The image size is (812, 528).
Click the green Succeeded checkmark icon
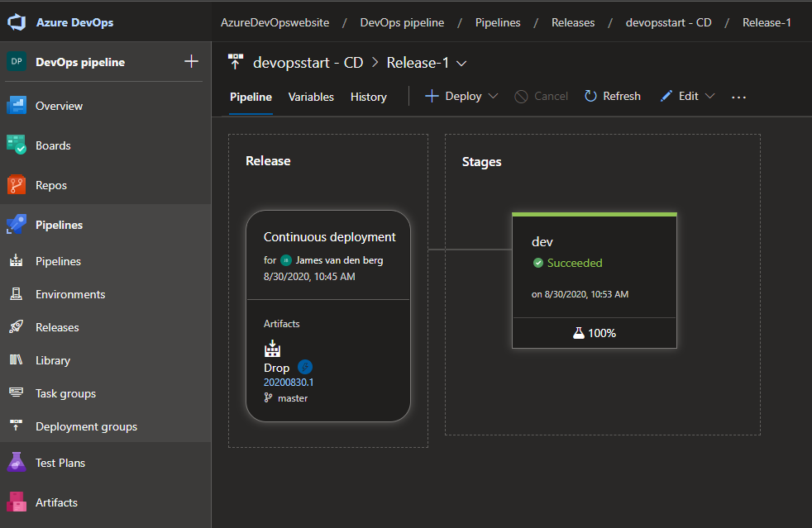click(538, 263)
